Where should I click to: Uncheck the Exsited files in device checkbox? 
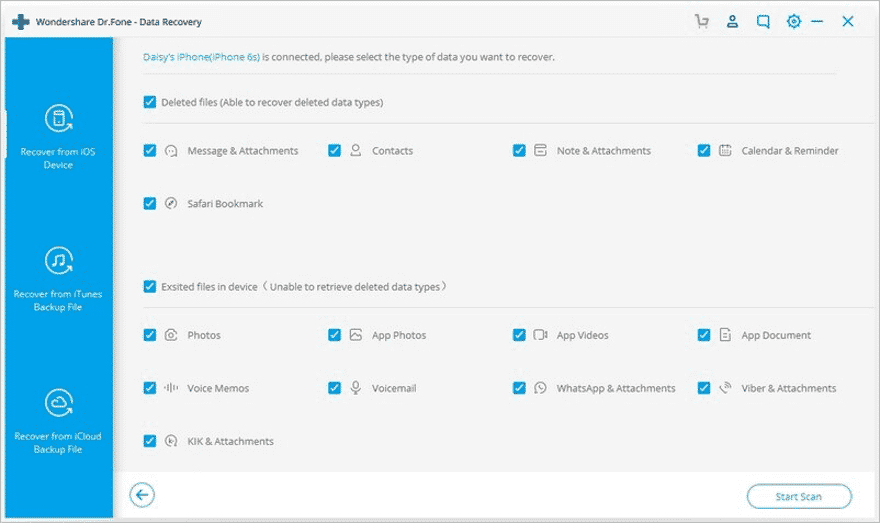click(x=150, y=286)
